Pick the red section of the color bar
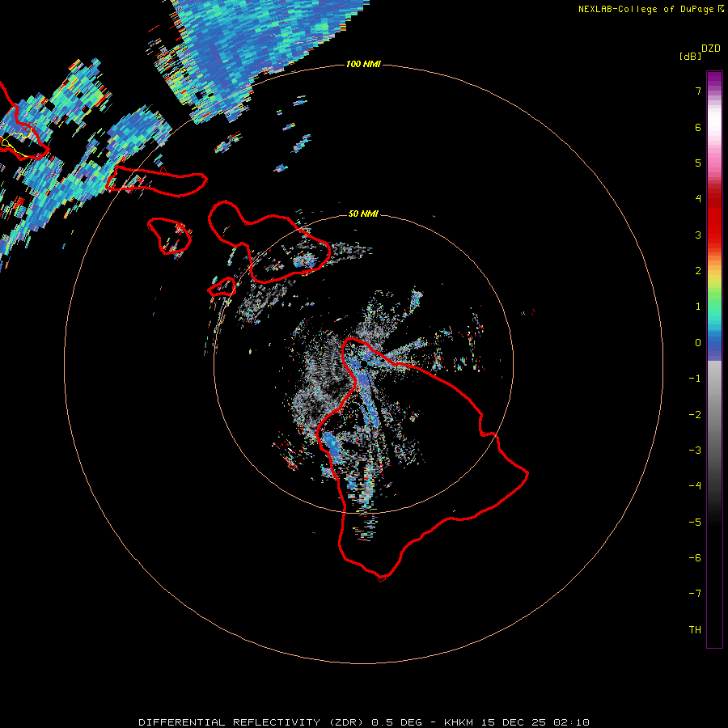This screenshot has height=728, width=728. click(714, 216)
